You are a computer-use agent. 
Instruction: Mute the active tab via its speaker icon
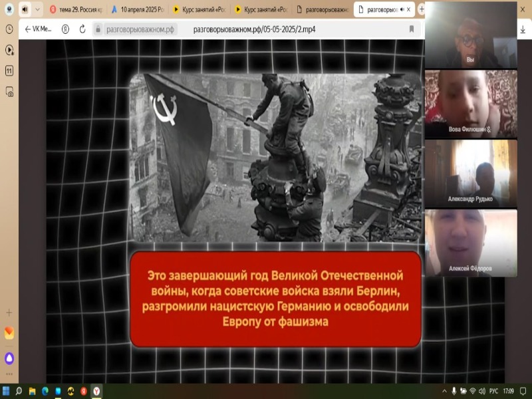click(402, 9)
